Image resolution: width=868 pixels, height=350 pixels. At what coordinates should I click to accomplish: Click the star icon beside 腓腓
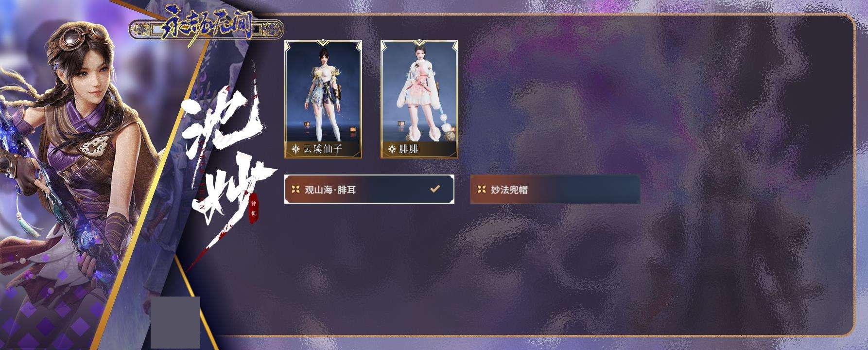(392, 149)
